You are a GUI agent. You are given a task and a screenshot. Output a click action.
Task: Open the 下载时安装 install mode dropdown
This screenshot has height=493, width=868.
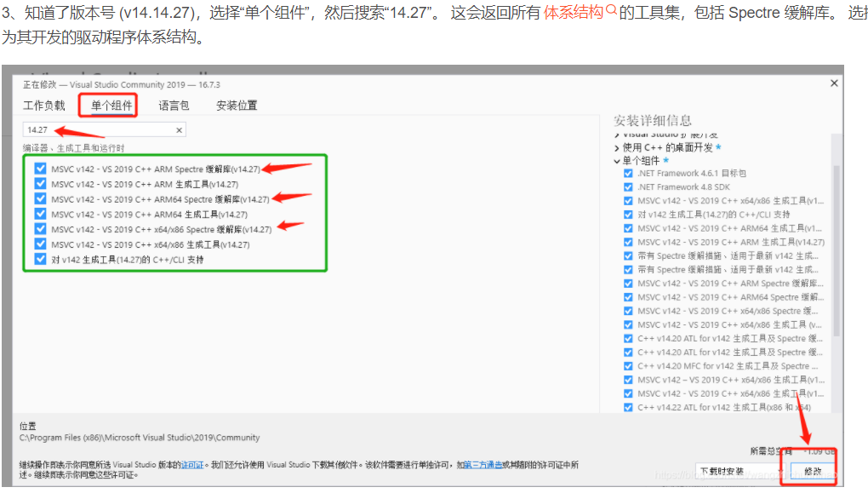[739, 472]
